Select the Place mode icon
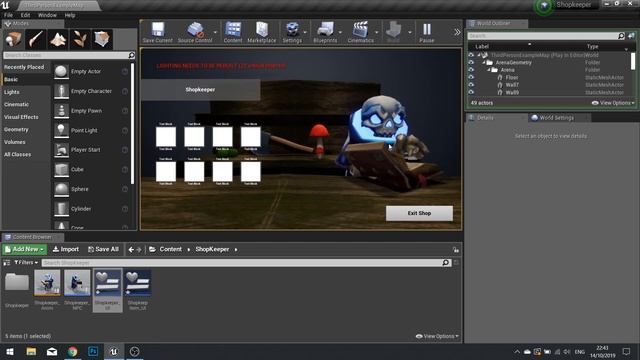 point(14,39)
